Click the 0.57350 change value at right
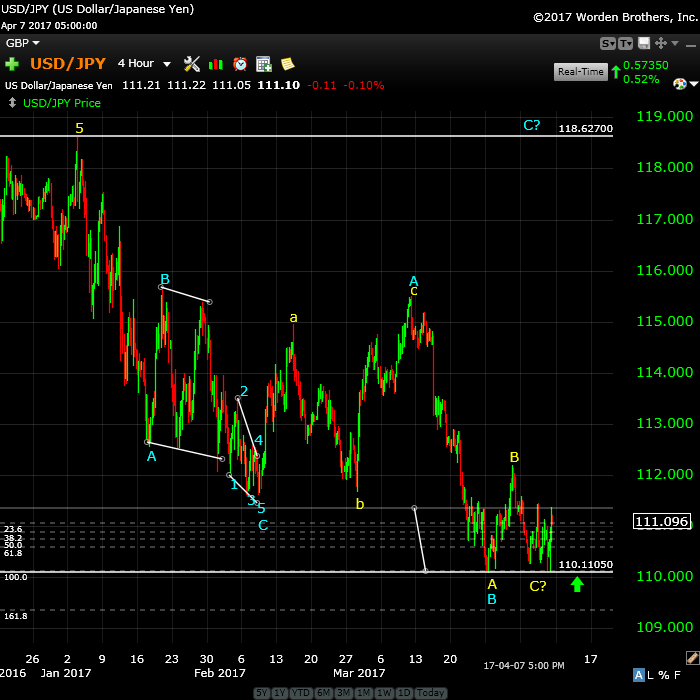700x700 pixels. pyautogui.click(x=646, y=65)
